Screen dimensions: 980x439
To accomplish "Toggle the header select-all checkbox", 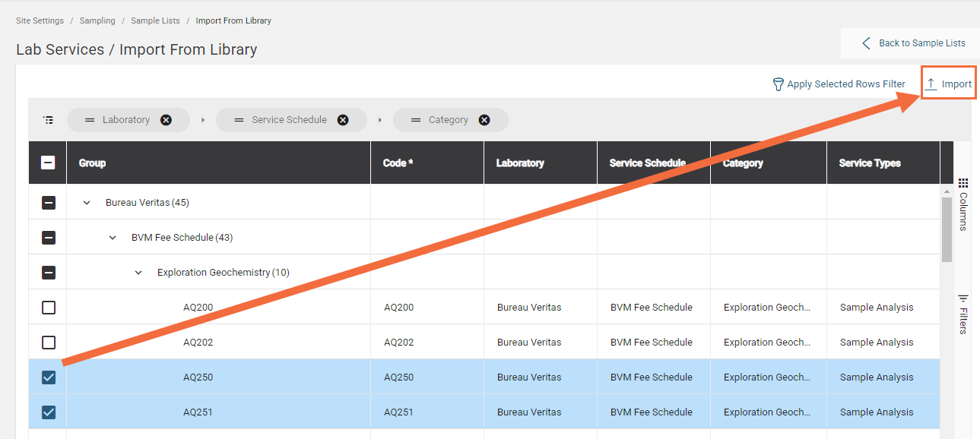I will (x=48, y=163).
